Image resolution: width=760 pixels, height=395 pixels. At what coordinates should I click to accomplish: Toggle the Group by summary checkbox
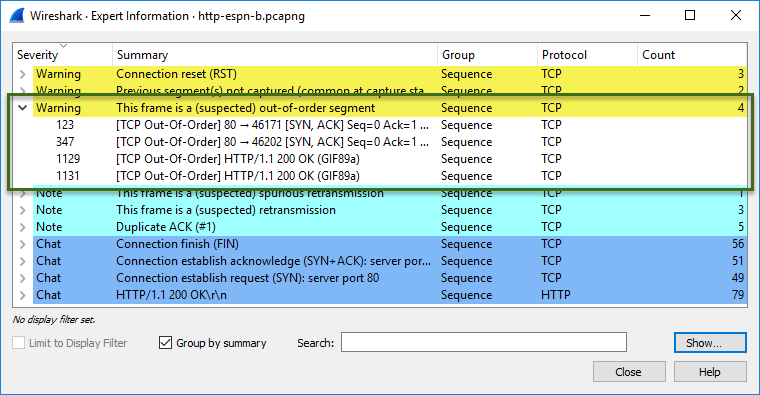click(x=165, y=343)
